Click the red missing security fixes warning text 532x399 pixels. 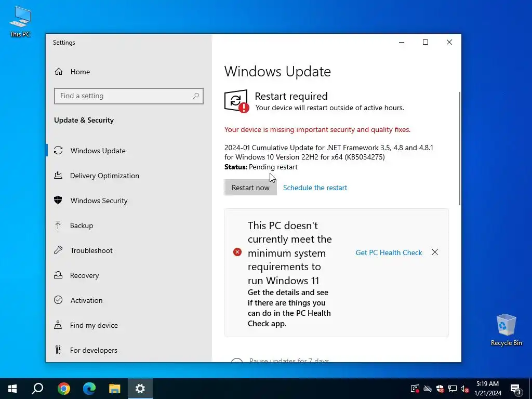317,129
